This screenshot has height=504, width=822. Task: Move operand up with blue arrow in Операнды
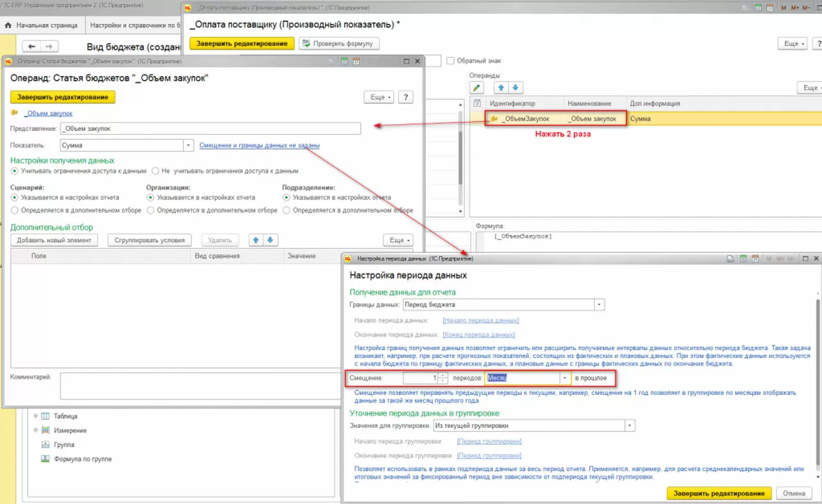[501, 87]
